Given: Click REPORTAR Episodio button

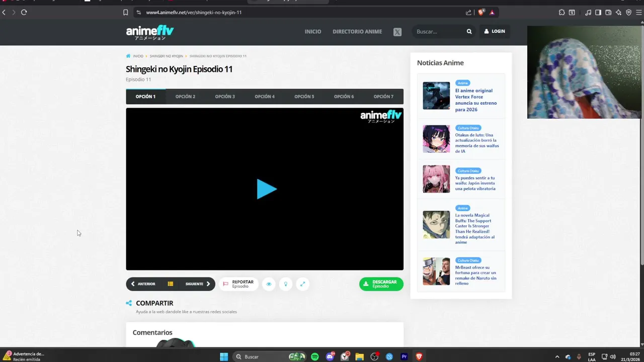Looking at the screenshot, I should pos(238,284).
